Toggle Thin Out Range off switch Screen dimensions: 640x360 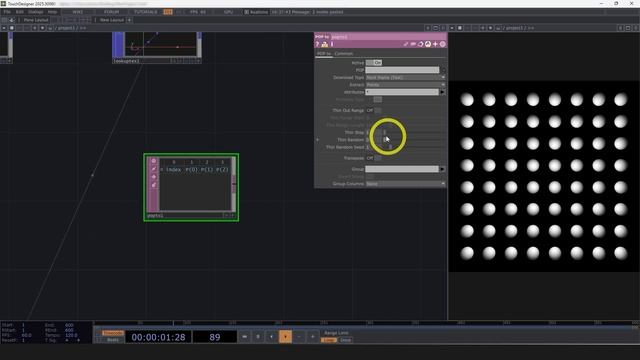coord(373,111)
